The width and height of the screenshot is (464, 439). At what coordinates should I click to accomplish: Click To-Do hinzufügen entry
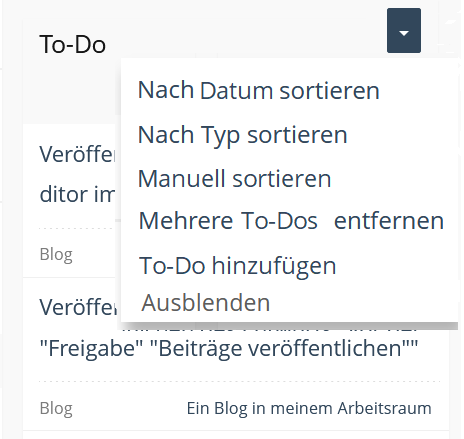click(237, 266)
